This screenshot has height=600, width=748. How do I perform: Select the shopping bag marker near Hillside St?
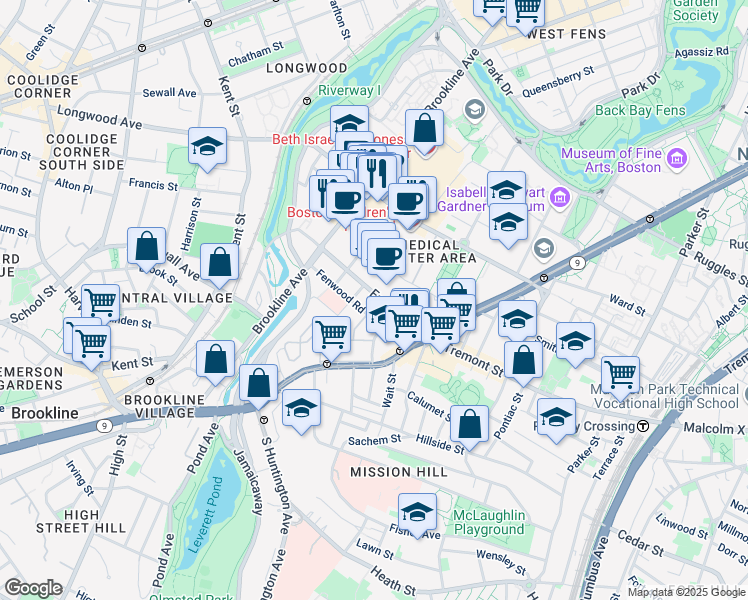coord(470,424)
